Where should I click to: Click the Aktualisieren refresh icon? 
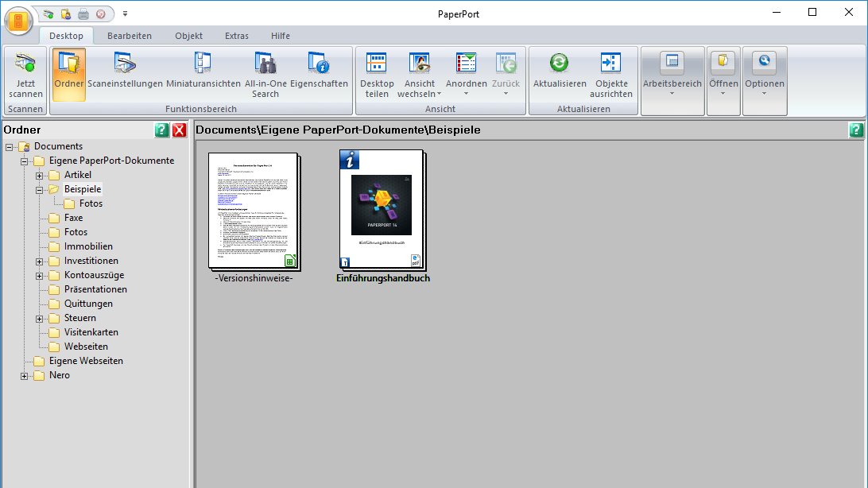(560, 64)
